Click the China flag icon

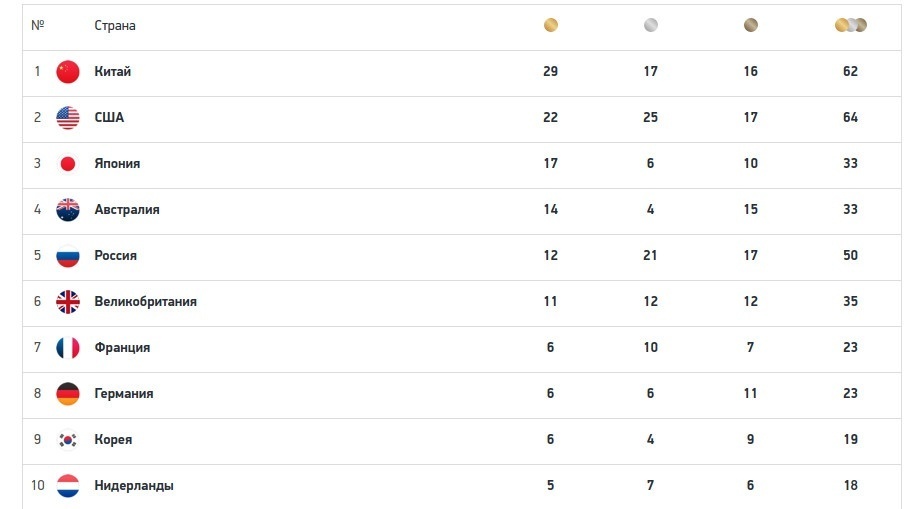tap(68, 72)
